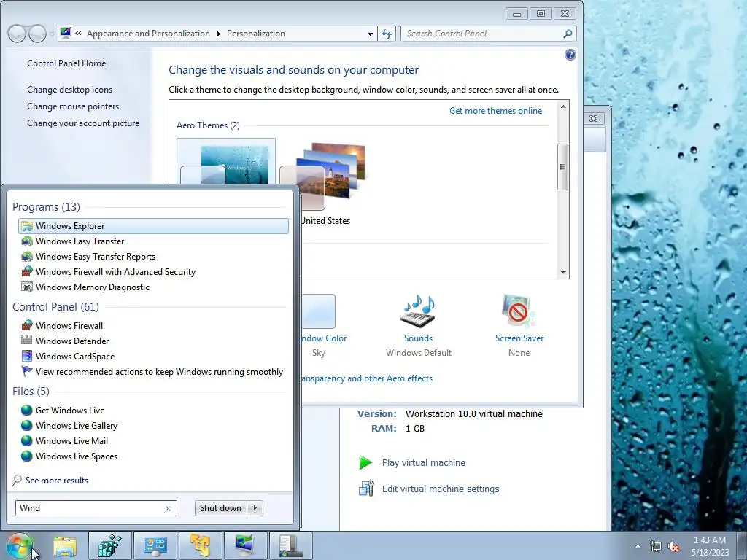The width and height of the screenshot is (747, 560).
Task: Click the Programs (13) header
Action: coord(46,207)
